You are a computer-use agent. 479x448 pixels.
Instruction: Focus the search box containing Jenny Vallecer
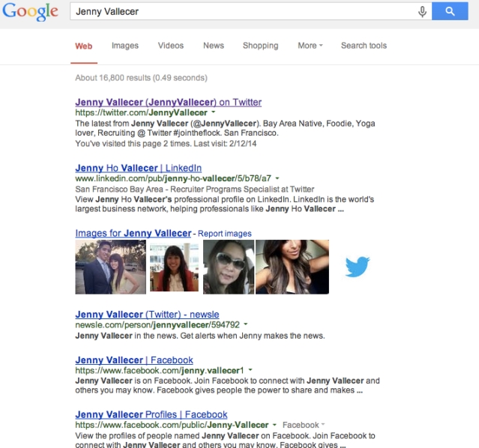[x=250, y=11]
